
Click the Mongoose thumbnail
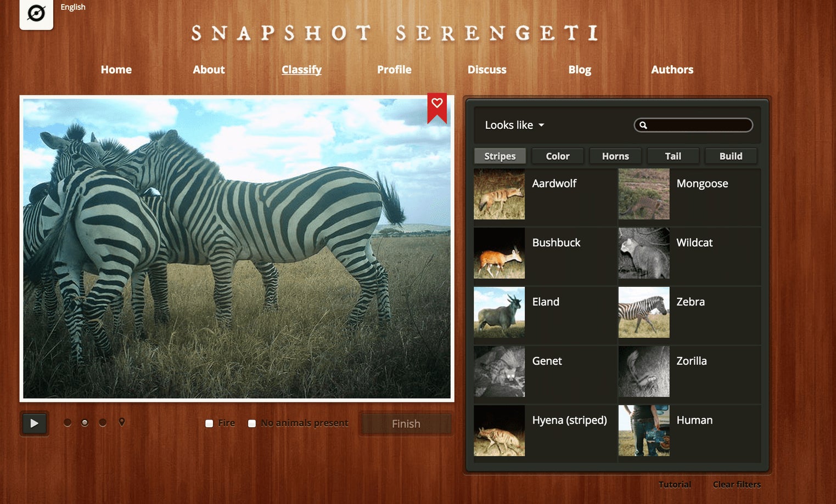644,194
